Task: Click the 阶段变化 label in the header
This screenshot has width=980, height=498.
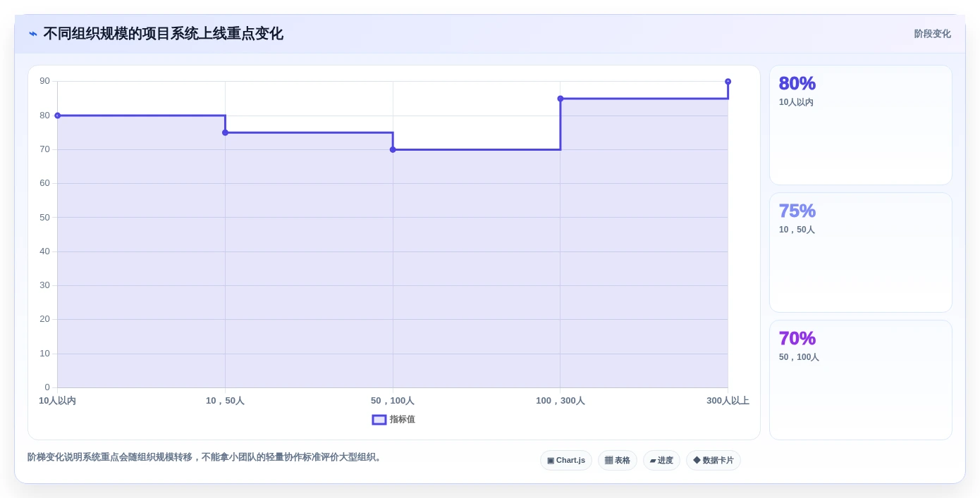Action: point(932,34)
